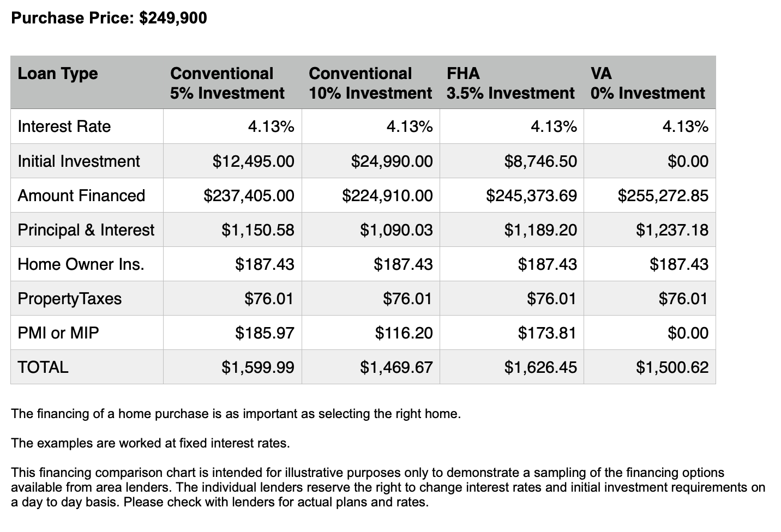Click the $185.97 PMI cell

click(232, 332)
